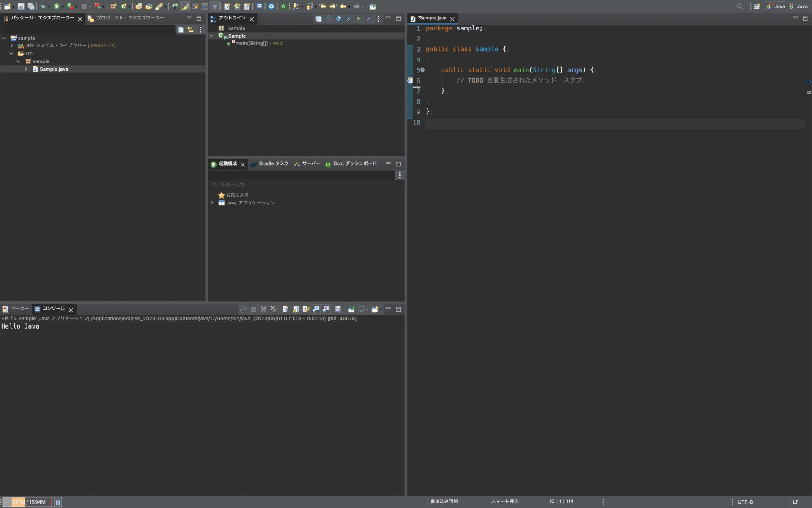
Task: Expand the JRE システム・ライブラリー node
Action: [x=11, y=46]
